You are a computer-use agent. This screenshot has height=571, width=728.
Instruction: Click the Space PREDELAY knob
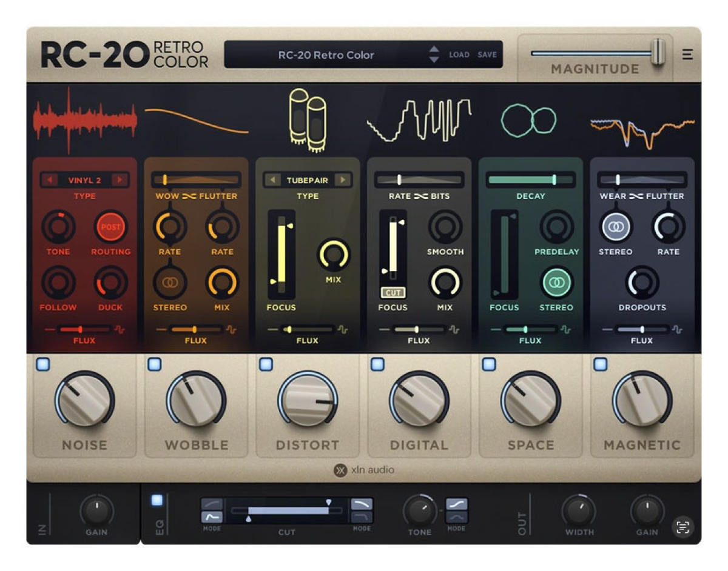coord(556,227)
